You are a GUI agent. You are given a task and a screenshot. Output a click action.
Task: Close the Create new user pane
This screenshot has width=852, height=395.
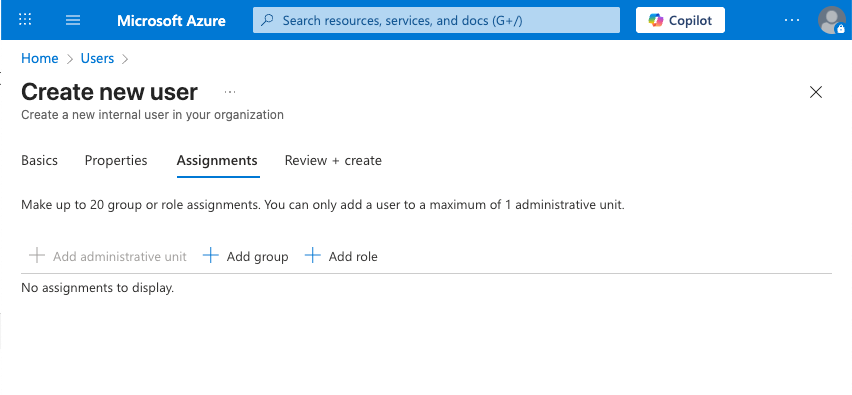point(816,92)
